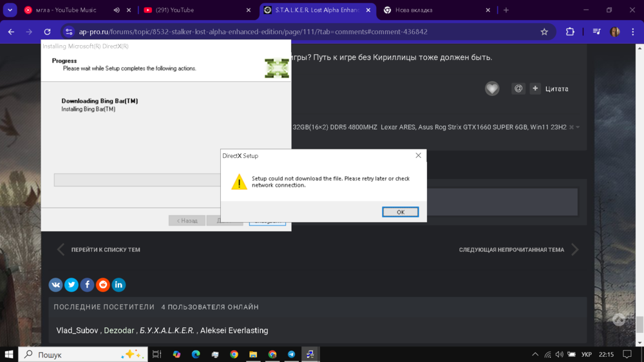Go forward in browser history

click(x=29, y=32)
